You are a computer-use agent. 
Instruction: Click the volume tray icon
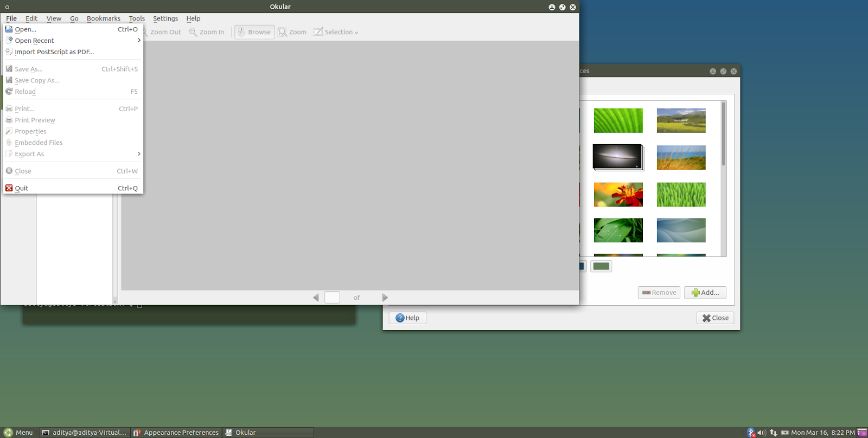762,433
